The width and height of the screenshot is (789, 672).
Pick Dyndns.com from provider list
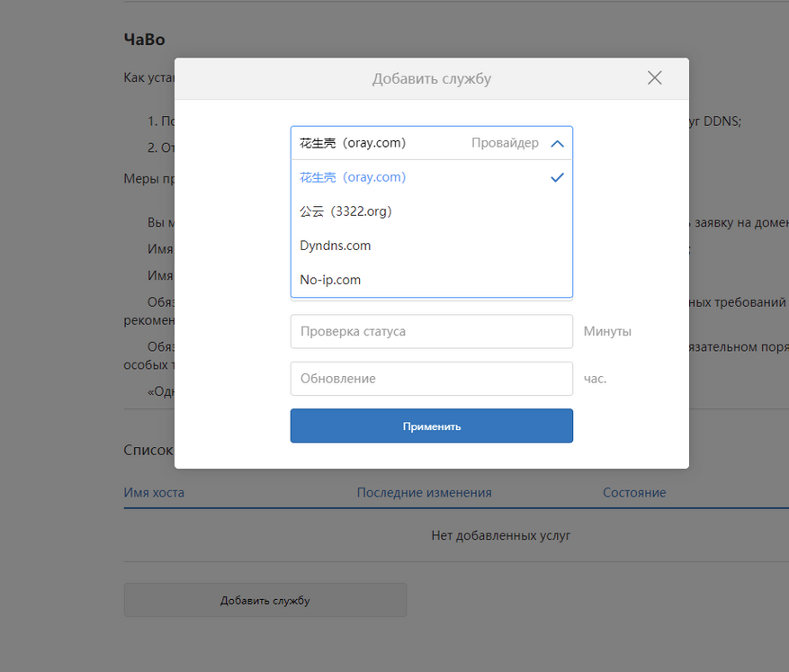(431, 246)
